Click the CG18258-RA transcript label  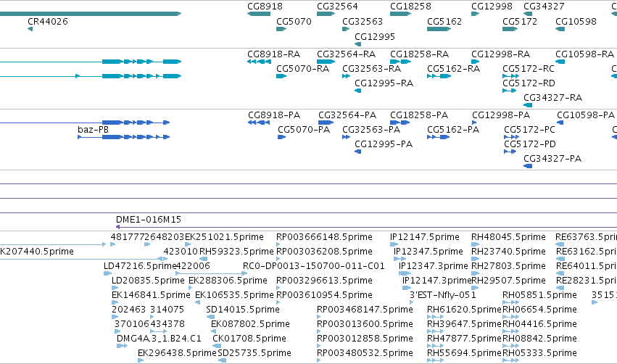[x=420, y=54]
